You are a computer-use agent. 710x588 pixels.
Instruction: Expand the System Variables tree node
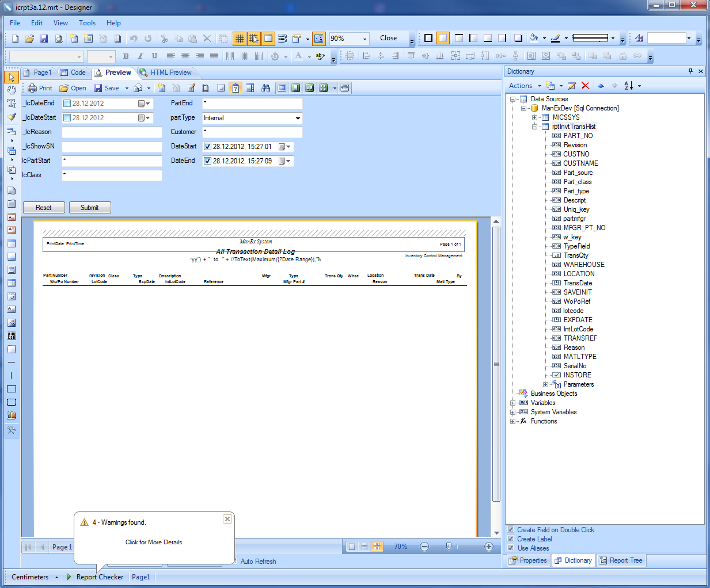(512, 412)
